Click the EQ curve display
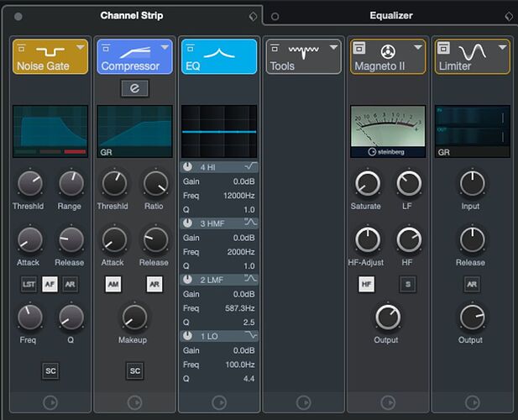Viewport: 518px width, 420px height. click(x=219, y=132)
